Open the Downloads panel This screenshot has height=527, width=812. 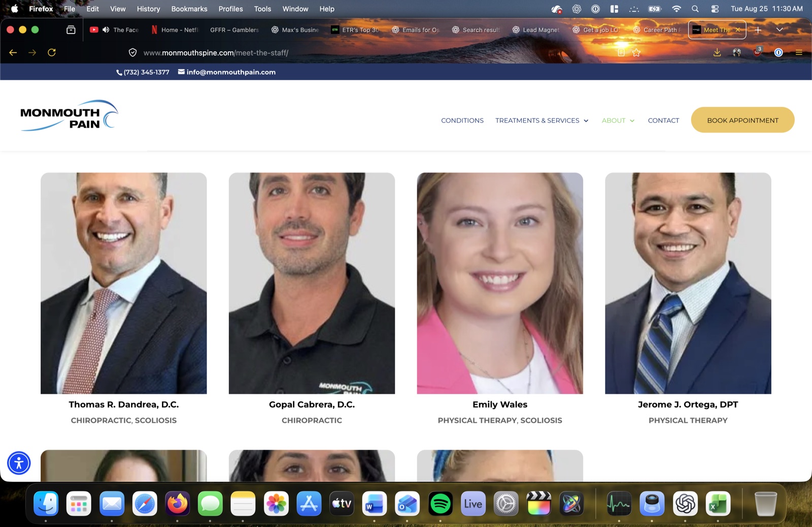click(x=717, y=53)
